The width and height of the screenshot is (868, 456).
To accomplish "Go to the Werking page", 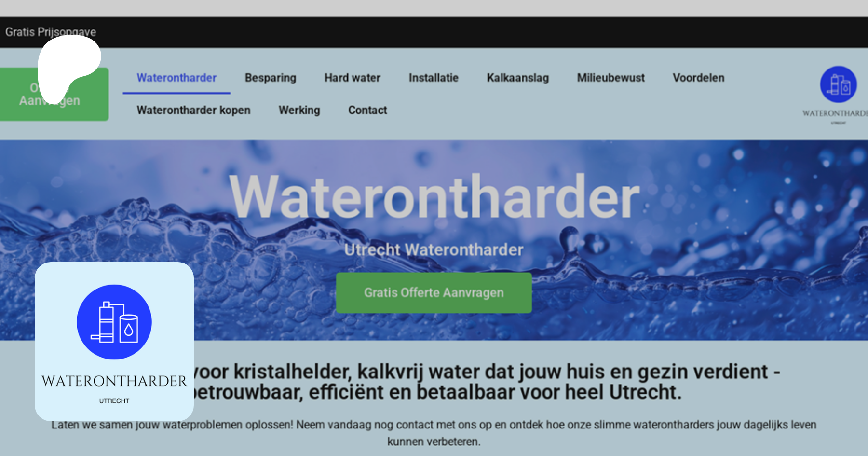I will (299, 110).
